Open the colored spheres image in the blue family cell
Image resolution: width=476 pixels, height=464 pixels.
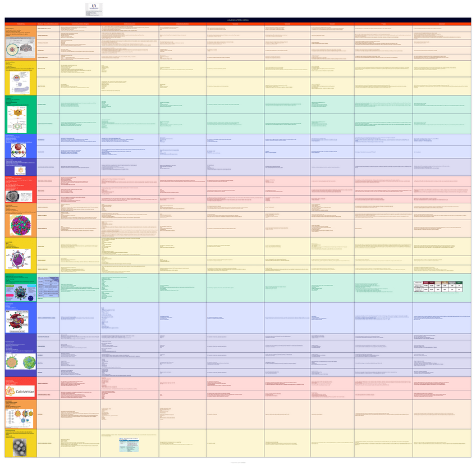pos(19,150)
